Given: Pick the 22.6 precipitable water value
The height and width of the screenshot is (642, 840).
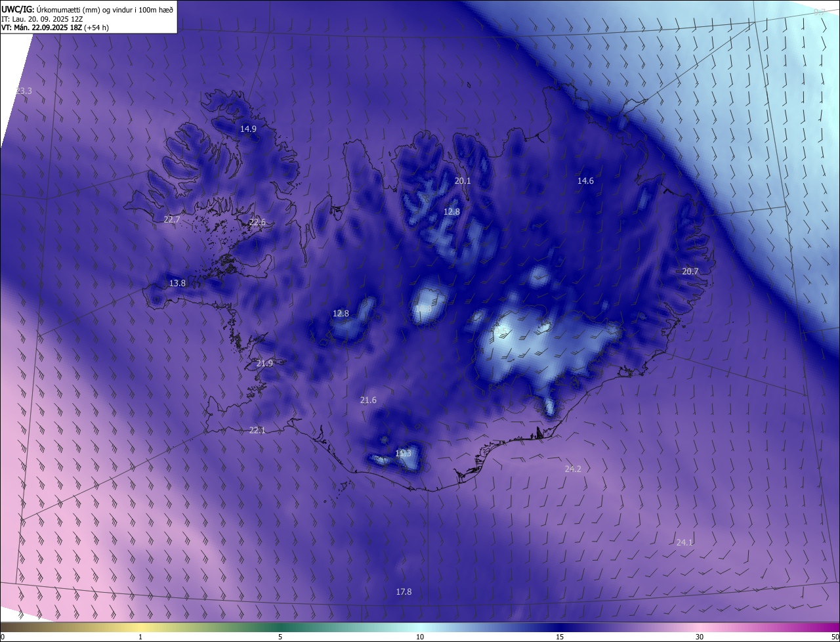Looking at the screenshot, I should click(257, 223).
